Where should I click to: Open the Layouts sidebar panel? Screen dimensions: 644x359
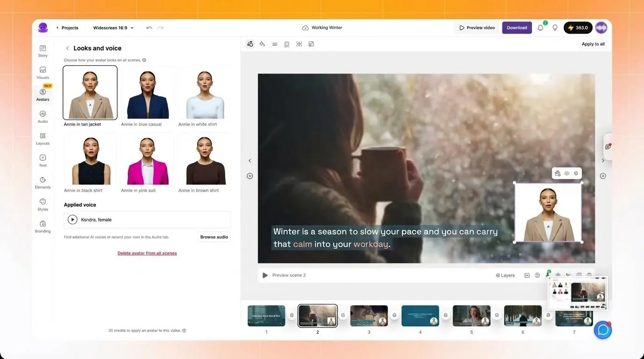[x=43, y=139]
